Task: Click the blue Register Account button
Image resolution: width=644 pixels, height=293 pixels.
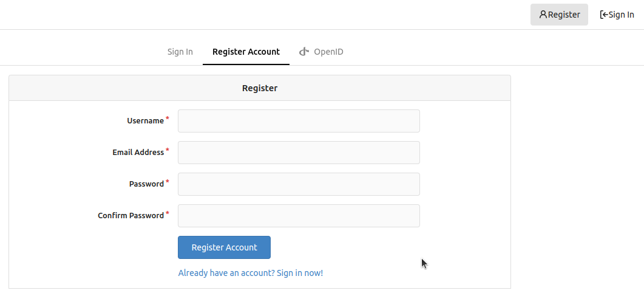Action: [224, 247]
